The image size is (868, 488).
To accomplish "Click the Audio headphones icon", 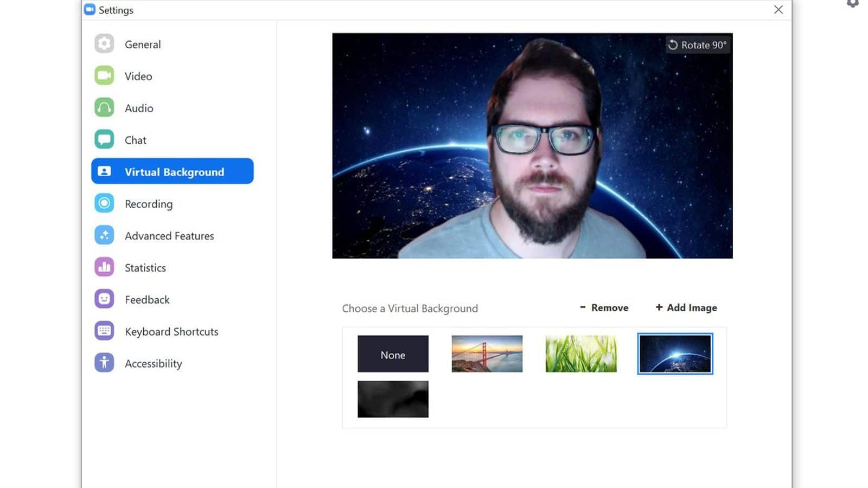I will 104,108.
